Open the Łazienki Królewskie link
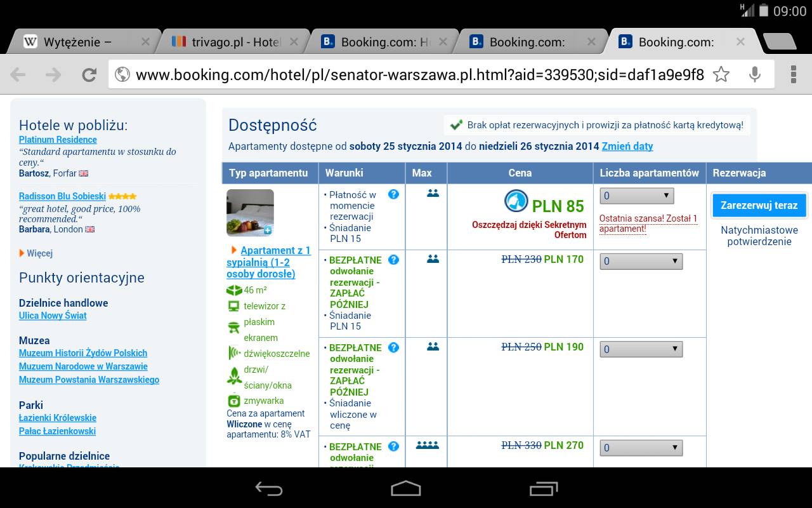The image size is (812, 508). click(x=58, y=418)
